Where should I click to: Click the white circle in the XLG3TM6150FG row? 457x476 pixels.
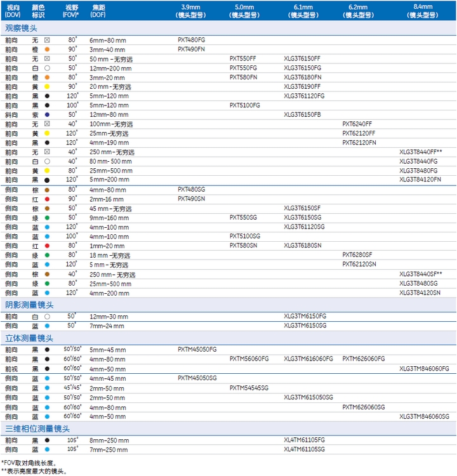click(47, 316)
